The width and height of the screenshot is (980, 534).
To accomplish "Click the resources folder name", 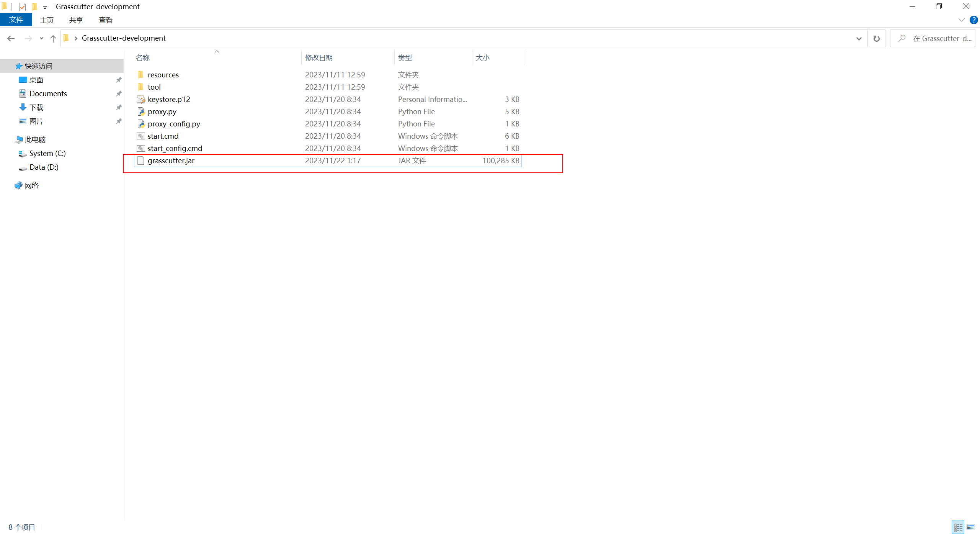I will (x=163, y=75).
